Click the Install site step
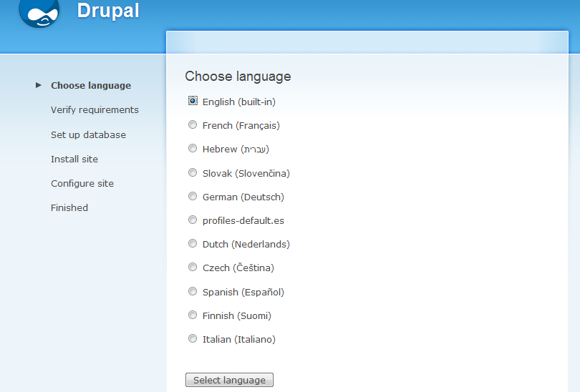This screenshot has width=580, height=392. click(x=74, y=159)
